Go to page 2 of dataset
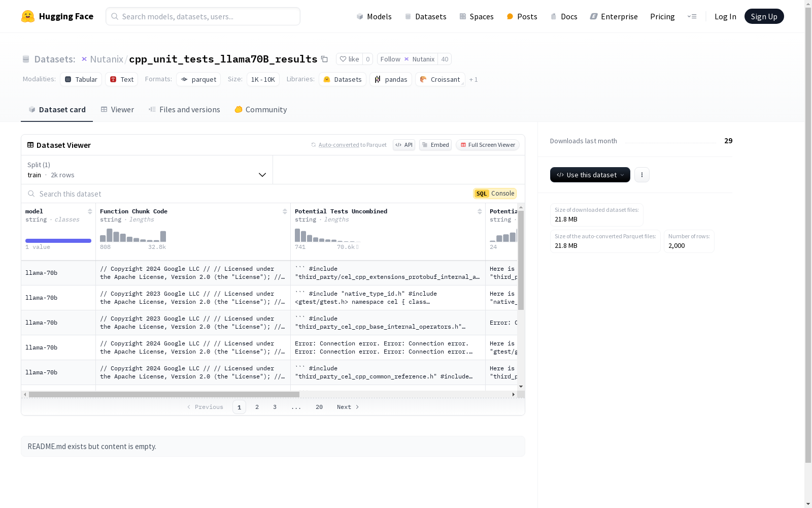Screen dimensions: 812x508 coord(257,407)
